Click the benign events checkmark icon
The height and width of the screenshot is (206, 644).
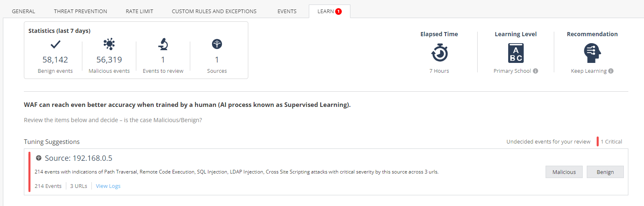pyautogui.click(x=55, y=44)
